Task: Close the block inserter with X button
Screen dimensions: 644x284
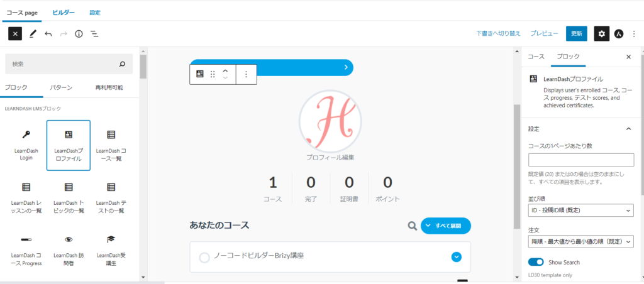Action: (x=15, y=34)
